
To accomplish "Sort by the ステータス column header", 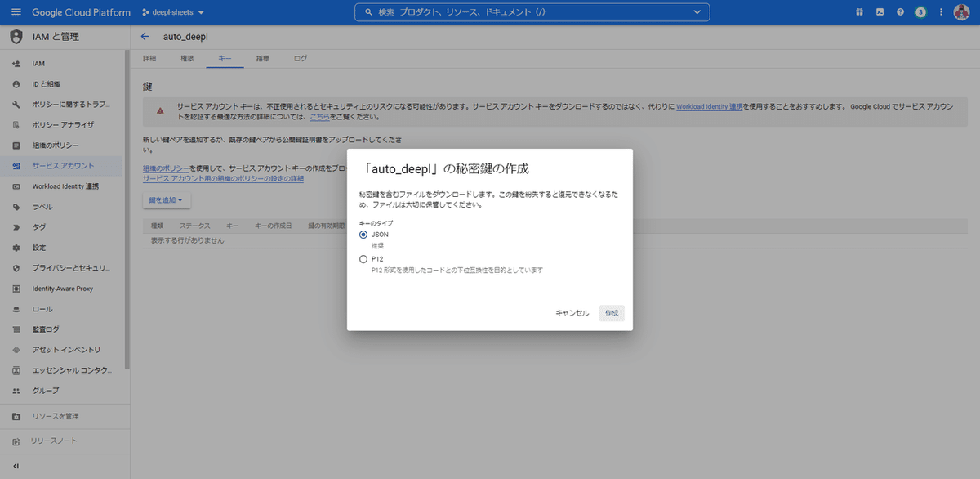I will pyautogui.click(x=195, y=225).
